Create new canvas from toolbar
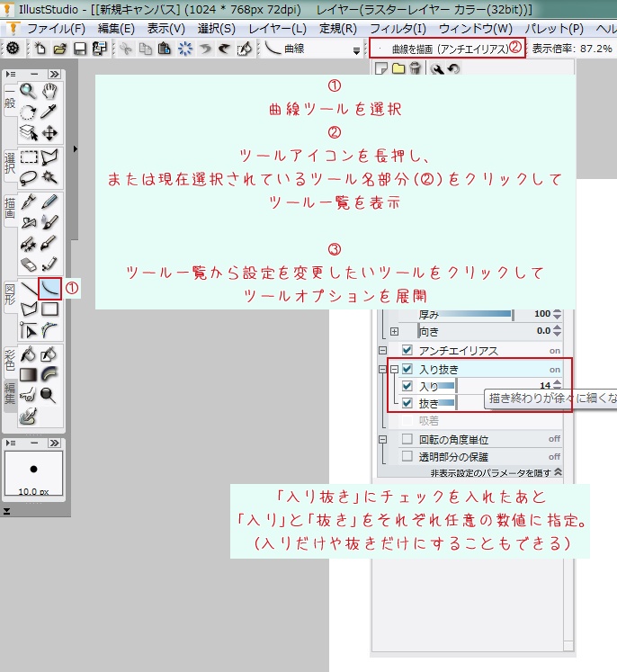This screenshot has width=617, height=672. point(40,49)
